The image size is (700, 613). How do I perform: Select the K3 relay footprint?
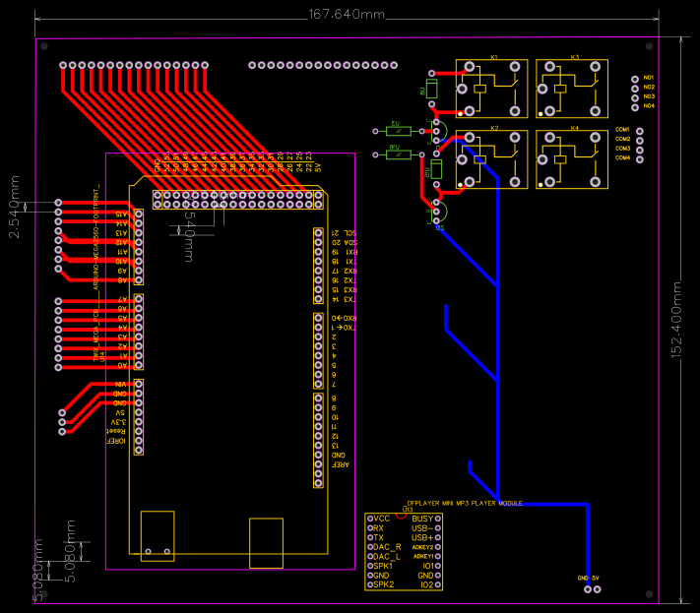pos(572,89)
